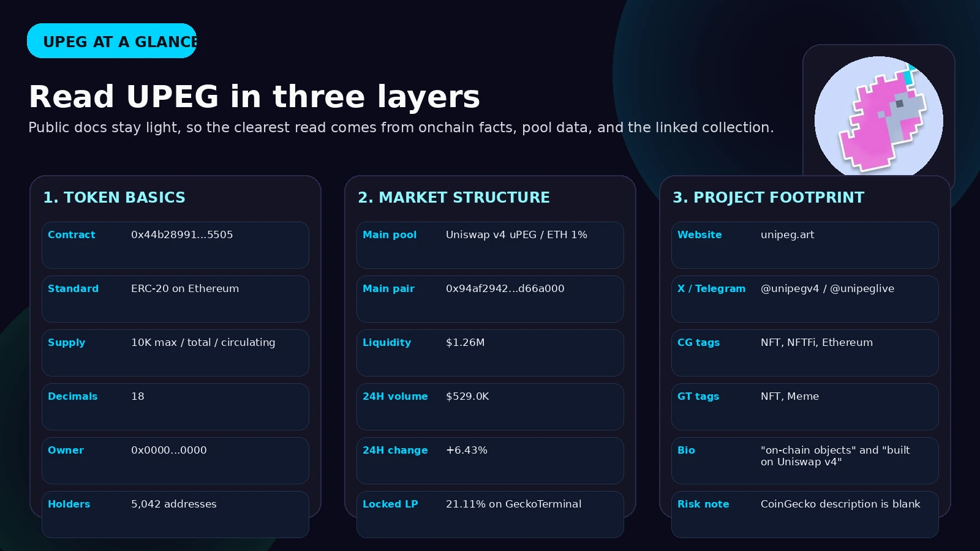980x551 pixels.
Task: Click Uniswap v4 uPEG / ETH 1%
Action: [x=516, y=234]
